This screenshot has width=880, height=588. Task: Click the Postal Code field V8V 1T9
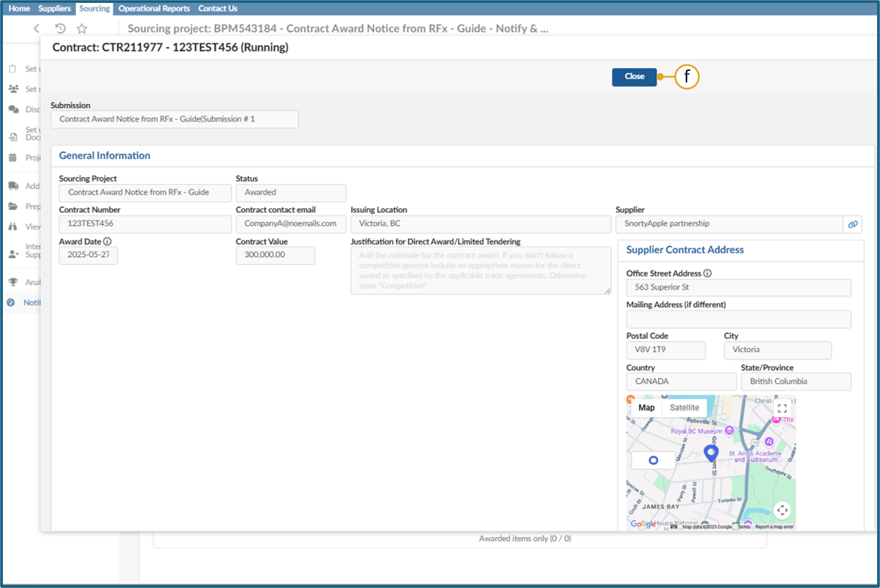[x=666, y=350]
